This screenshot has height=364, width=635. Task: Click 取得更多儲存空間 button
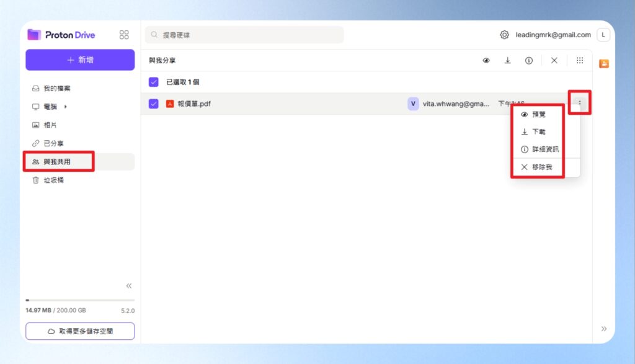click(x=80, y=331)
